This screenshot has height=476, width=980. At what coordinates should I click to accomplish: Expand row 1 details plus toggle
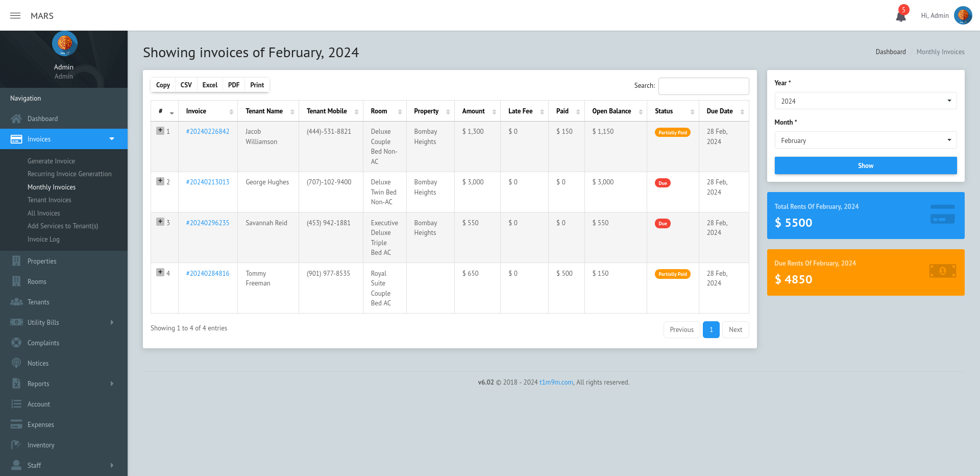160,131
